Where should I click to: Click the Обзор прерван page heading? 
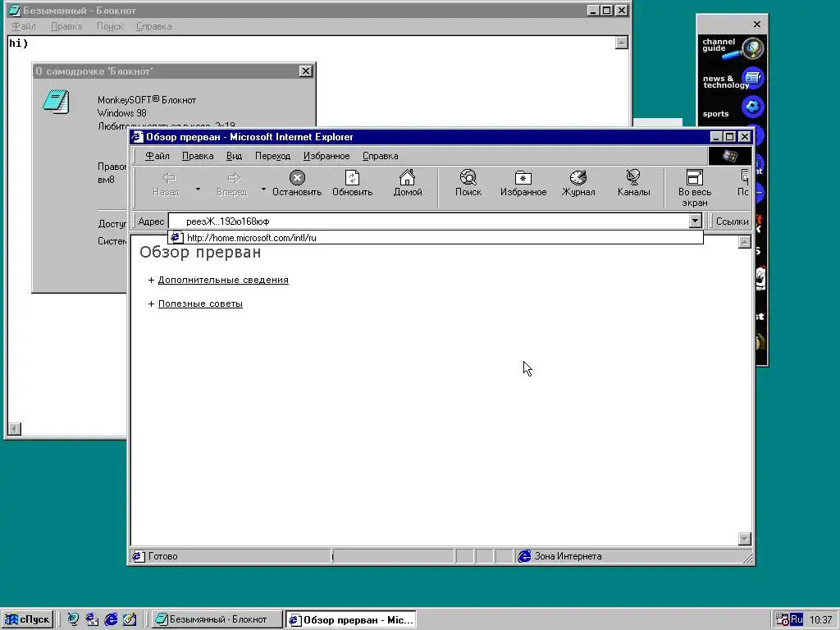coord(200,252)
